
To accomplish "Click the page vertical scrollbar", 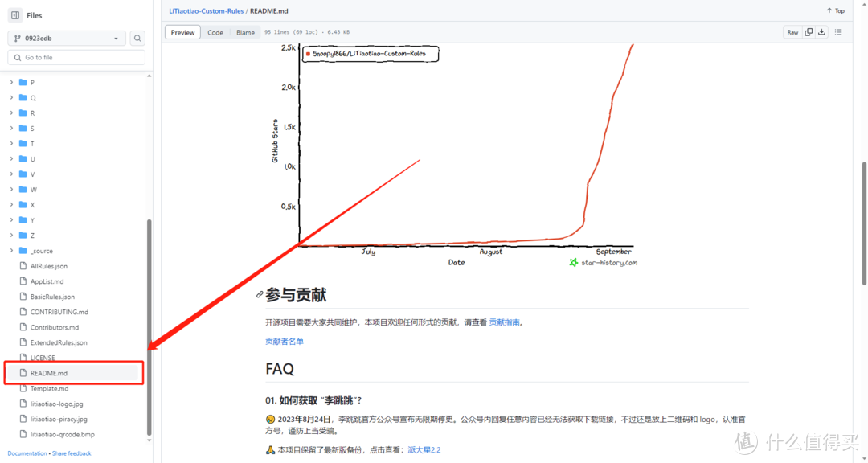I will coord(863,224).
